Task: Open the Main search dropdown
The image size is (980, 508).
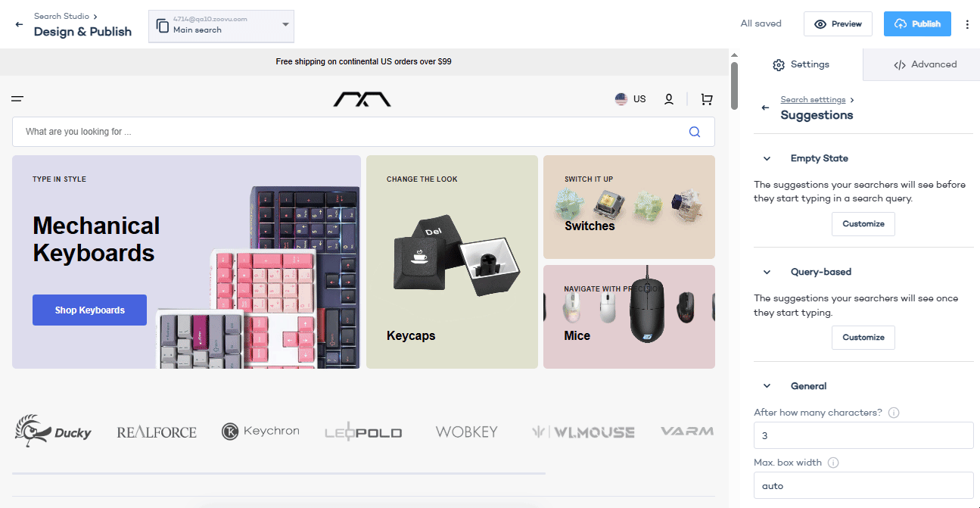Action: tap(285, 25)
